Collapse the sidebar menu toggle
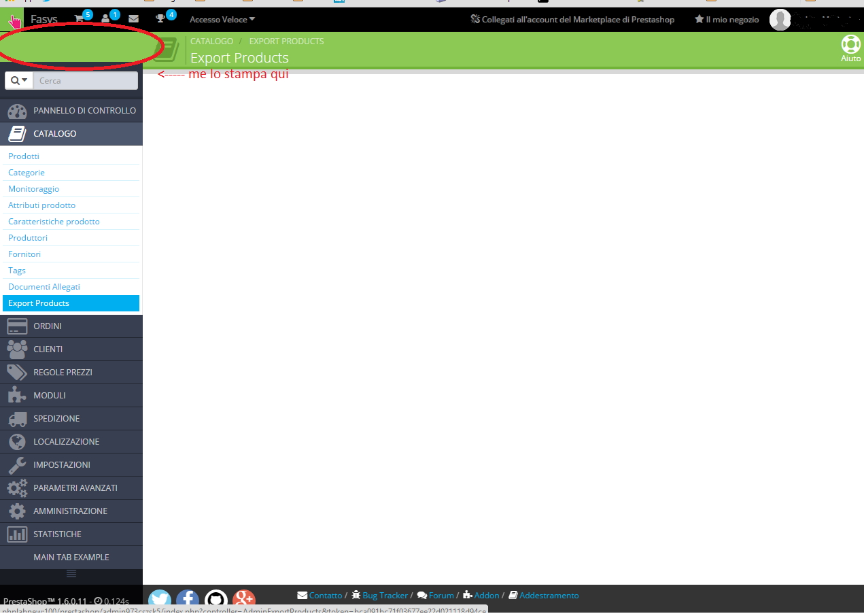Image resolution: width=864 pixels, height=616 pixels. pyautogui.click(x=71, y=574)
